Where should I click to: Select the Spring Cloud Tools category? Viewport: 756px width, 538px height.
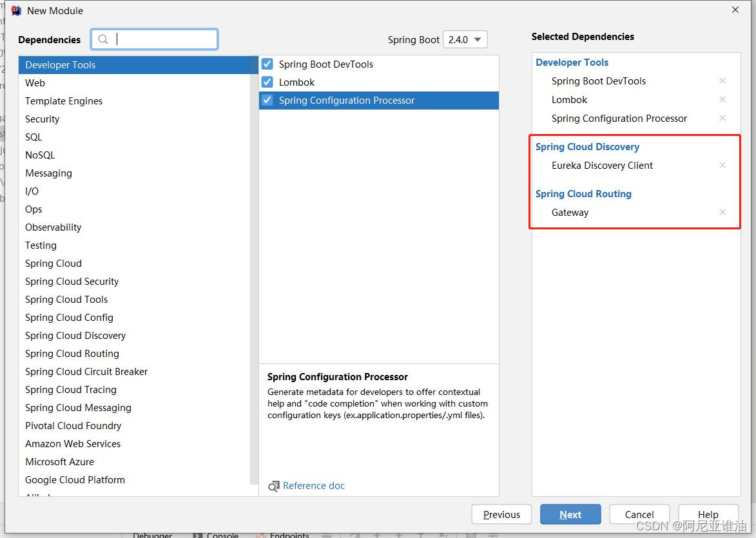point(135,300)
